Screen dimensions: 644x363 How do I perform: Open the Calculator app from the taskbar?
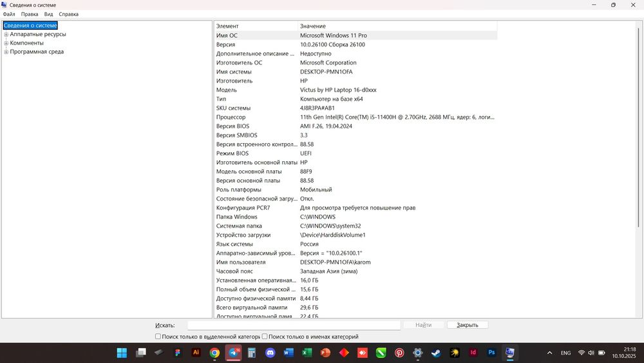(x=252, y=353)
